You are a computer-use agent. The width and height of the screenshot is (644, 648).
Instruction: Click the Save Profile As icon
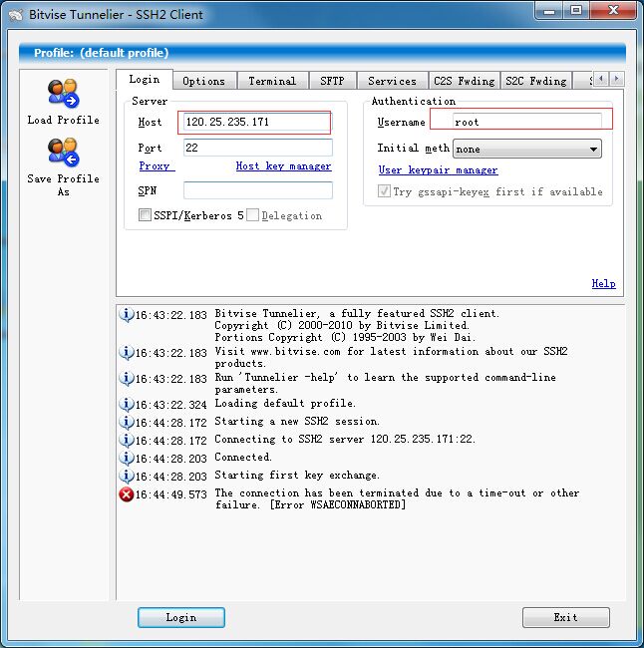(63, 152)
